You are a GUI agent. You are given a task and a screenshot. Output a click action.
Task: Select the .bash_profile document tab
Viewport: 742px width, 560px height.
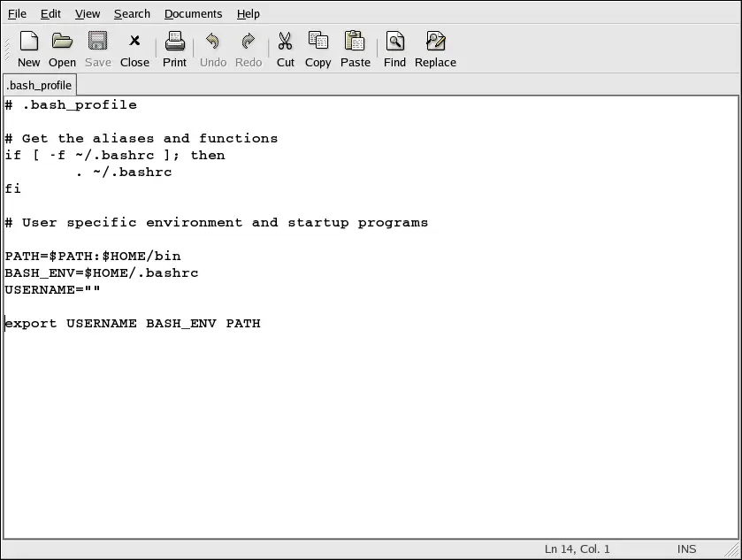(40, 85)
